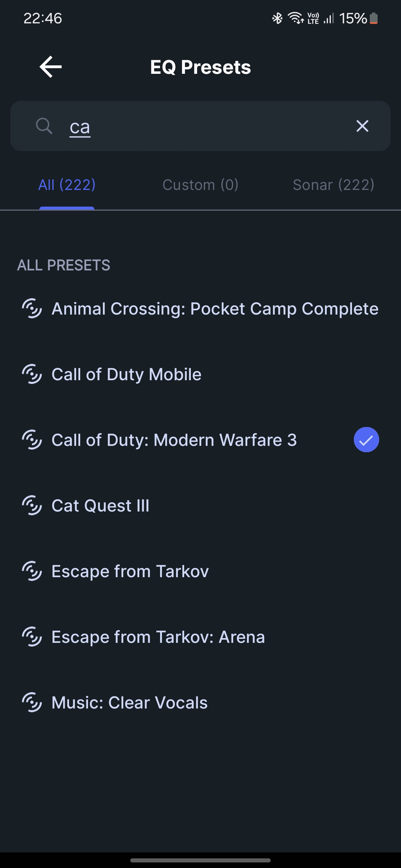This screenshot has height=868, width=401.
Task: Pick the Escape from Tarkov preset
Action: (200, 571)
